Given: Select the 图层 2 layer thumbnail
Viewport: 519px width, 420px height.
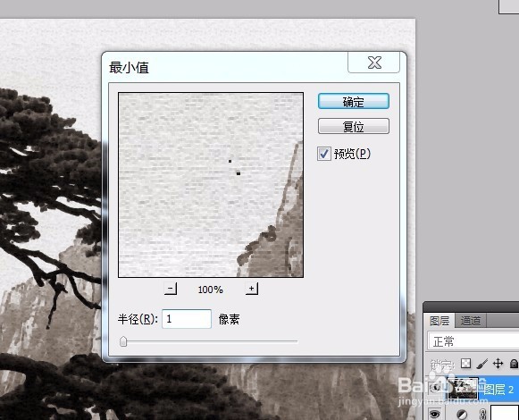Looking at the screenshot, I should pos(463,389).
